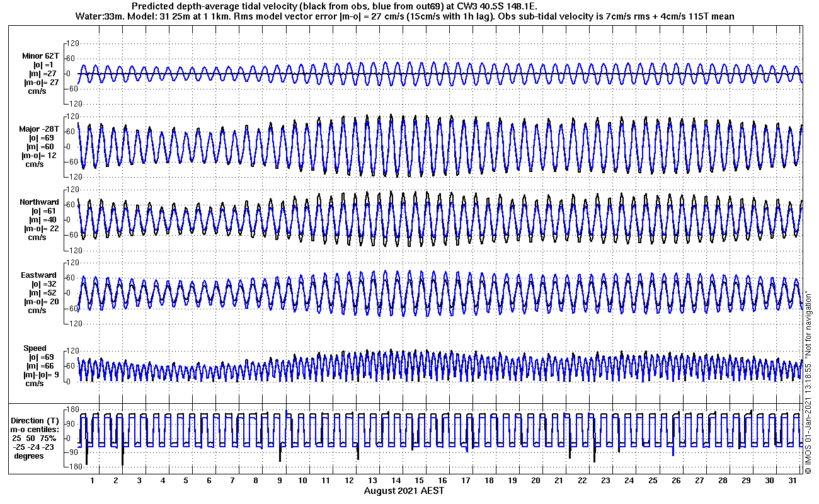819x504 pixels.
Task: Click '|m| =52' in the Eastward panel
Action: pyautogui.click(x=43, y=293)
